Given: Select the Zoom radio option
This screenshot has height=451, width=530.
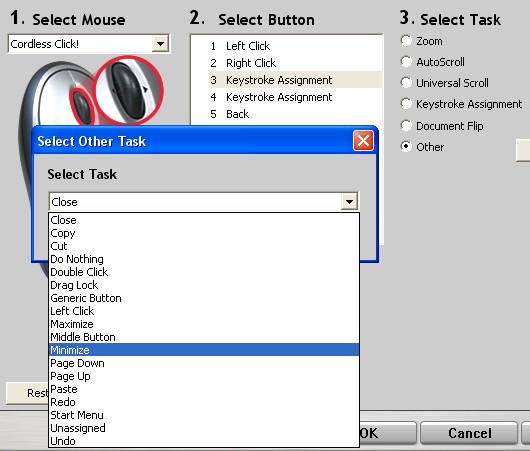Looking at the screenshot, I should 406,41.
